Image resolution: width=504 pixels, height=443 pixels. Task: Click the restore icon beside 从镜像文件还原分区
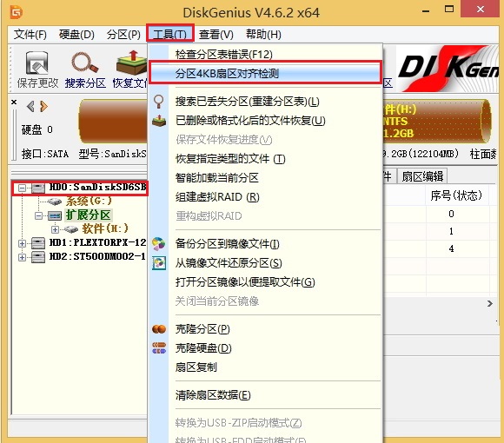pos(159,263)
